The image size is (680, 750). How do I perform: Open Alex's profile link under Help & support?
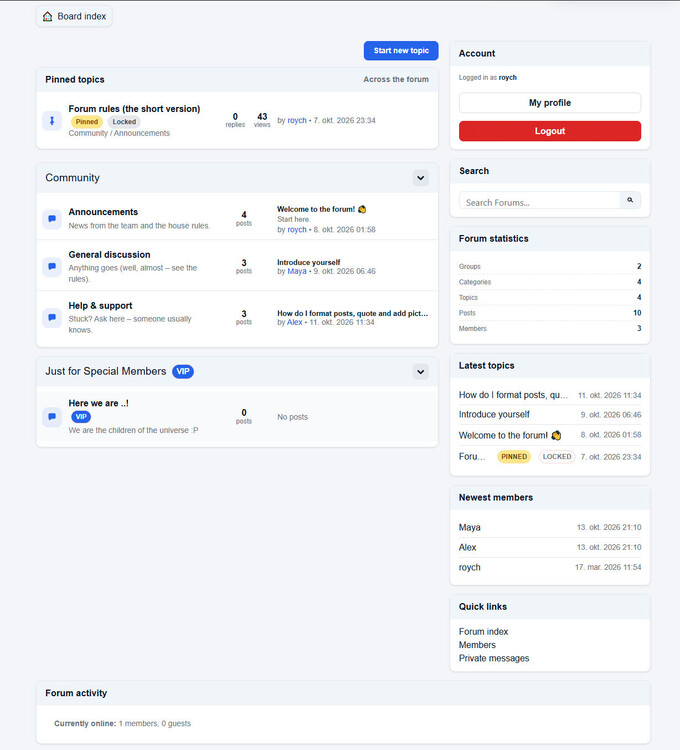(x=295, y=322)
